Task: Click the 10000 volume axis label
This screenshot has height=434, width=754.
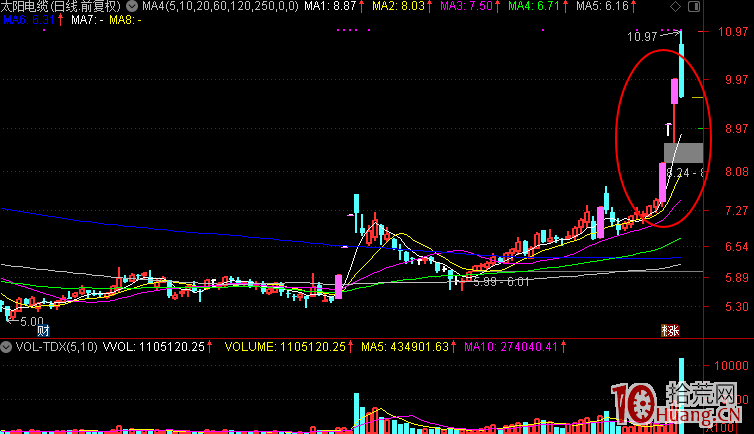Action: [731, 366]
